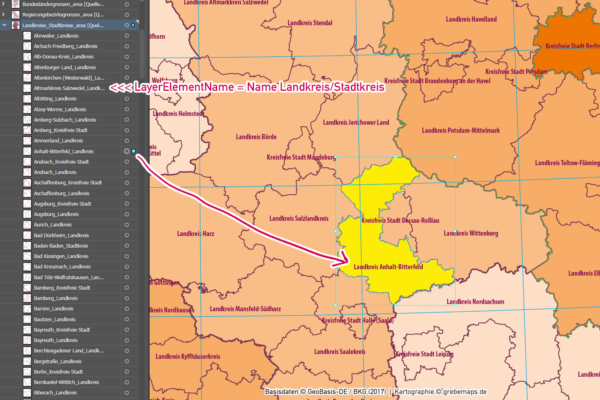Expand the Regierungsbezirksgrenzen_area layer
The image size is (600, 400).
(4, 15)
